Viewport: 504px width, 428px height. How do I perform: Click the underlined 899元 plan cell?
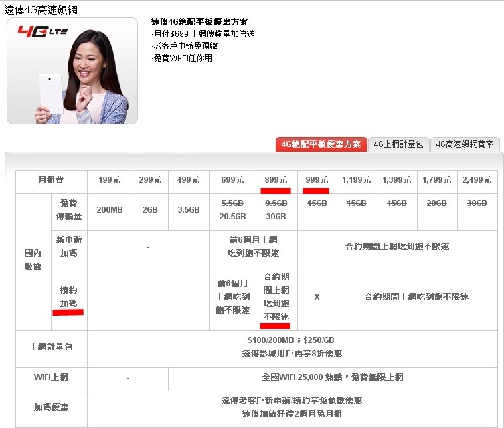[276, 180]
